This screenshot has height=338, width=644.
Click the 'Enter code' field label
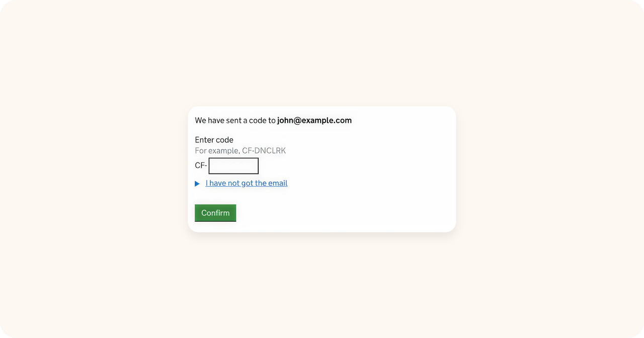[x=214, y=140]
